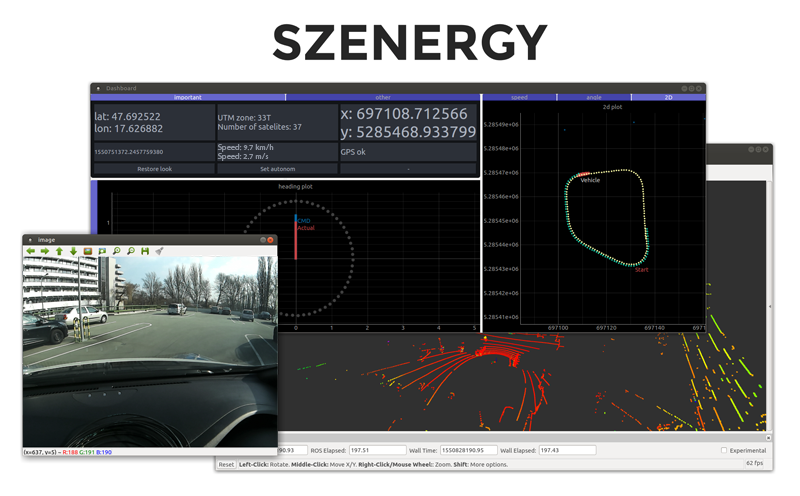The image size is (800, 496).
Task: Select the 2D tab
Action: click(668, 97)
